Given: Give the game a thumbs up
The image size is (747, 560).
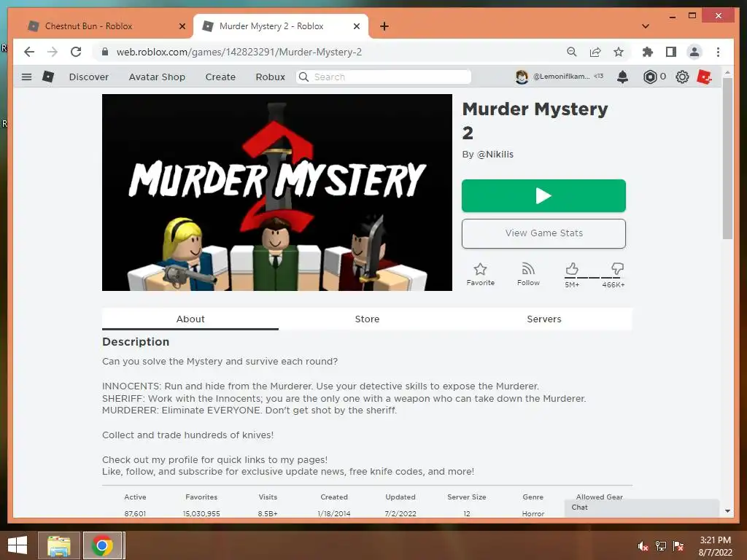Looking at the screenshot, I should [x=572, y=269].
